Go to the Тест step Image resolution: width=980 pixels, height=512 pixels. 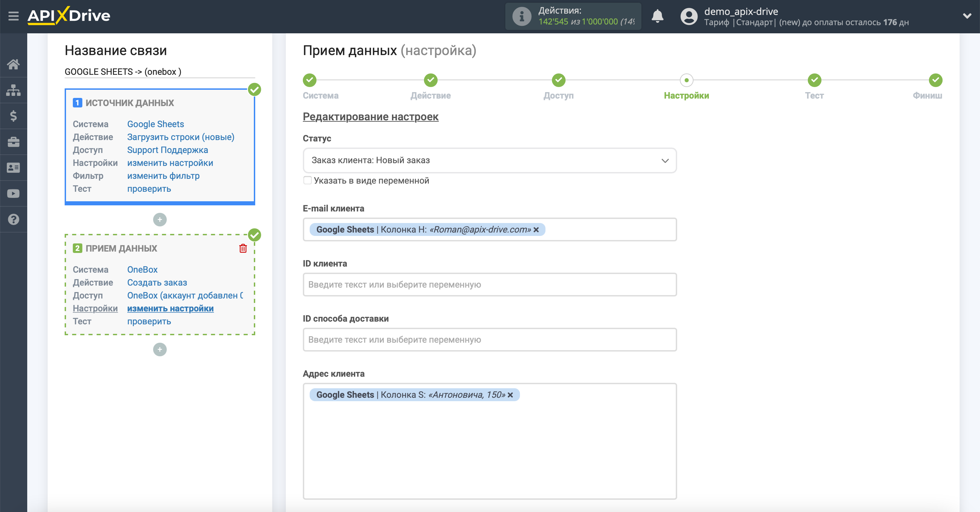(x=814, y=80)
